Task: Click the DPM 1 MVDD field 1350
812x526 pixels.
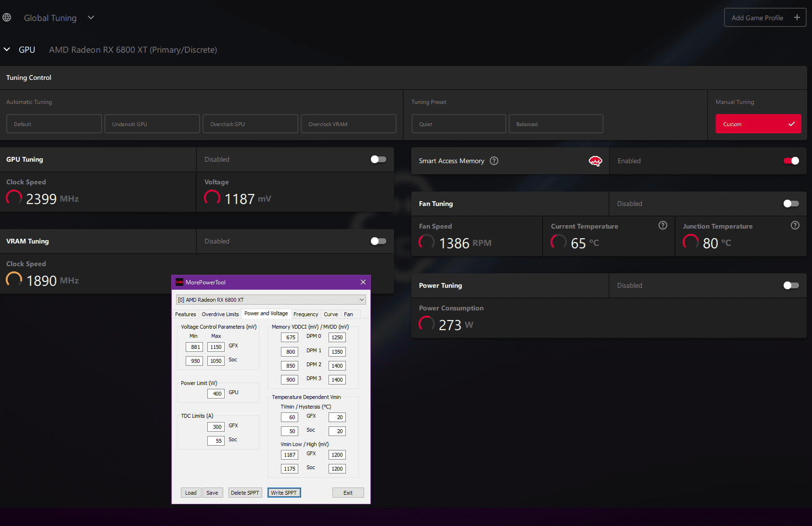Action: (x=337, y=352)
